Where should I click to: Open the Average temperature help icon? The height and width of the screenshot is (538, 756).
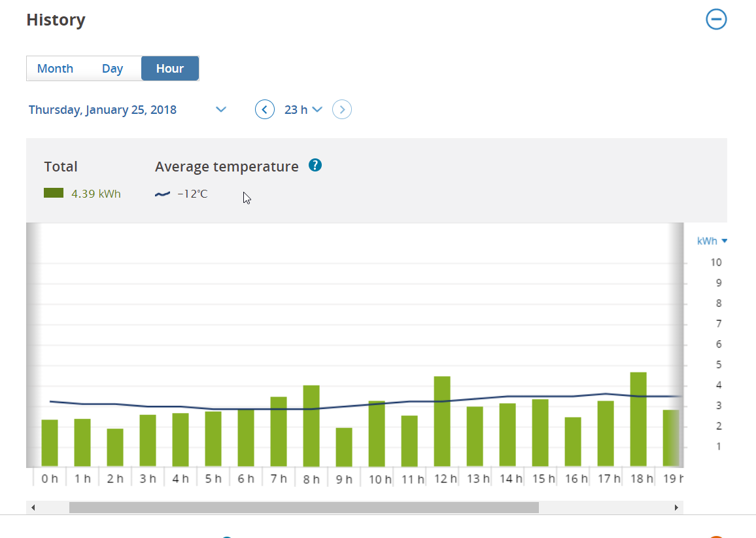315,166
